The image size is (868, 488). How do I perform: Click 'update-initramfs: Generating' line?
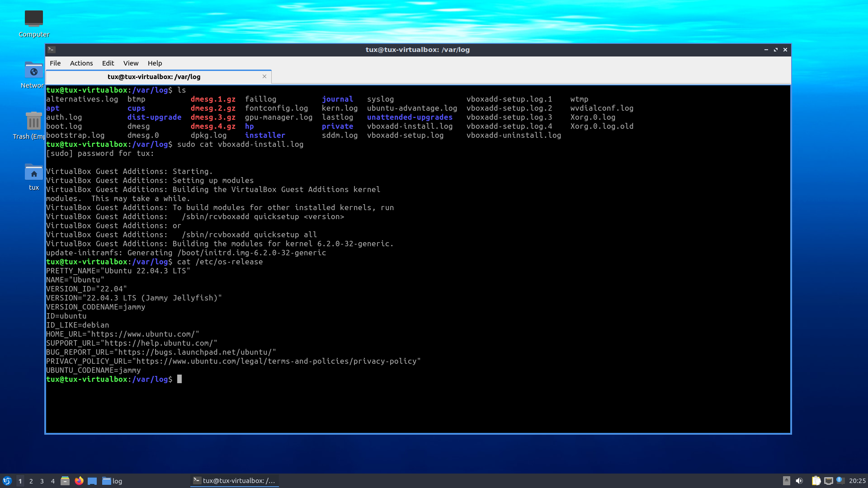186,253
